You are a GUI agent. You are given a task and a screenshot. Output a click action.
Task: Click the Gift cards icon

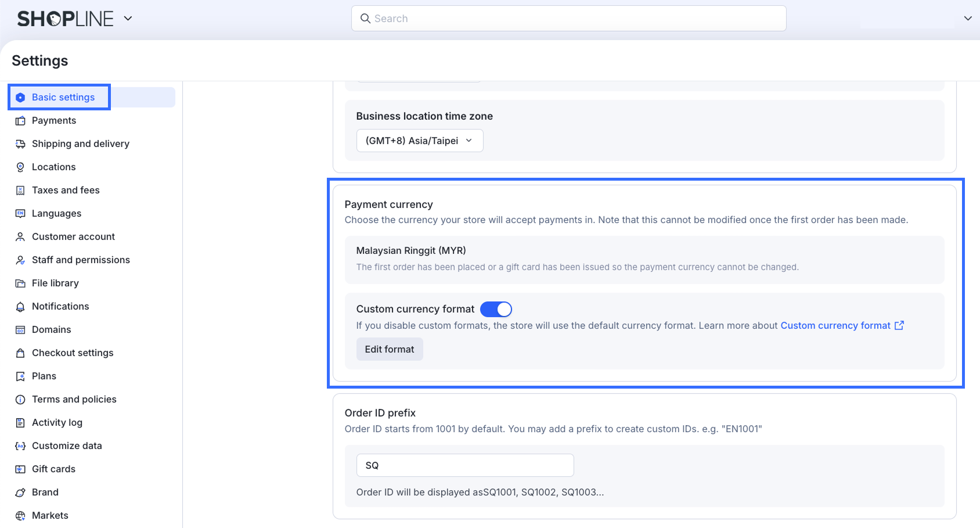click(20, 469)
